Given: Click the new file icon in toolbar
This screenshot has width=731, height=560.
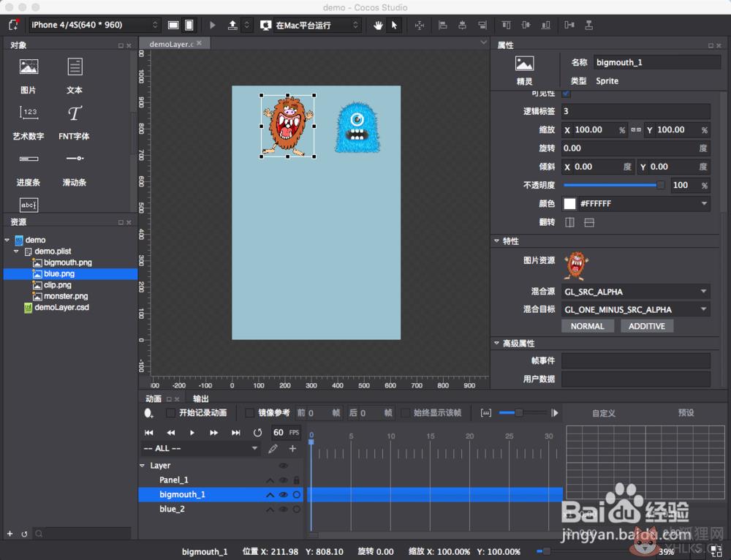Looking at the screenshot, I should [x=14, y=25].
